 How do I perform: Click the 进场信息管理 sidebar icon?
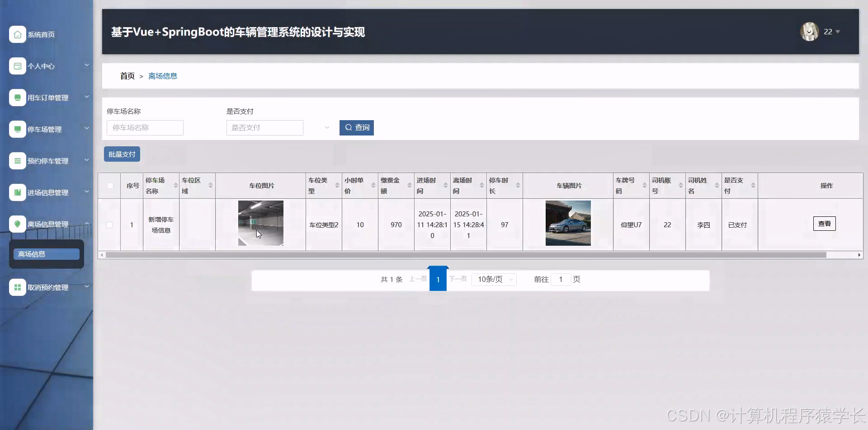[17, 192]
